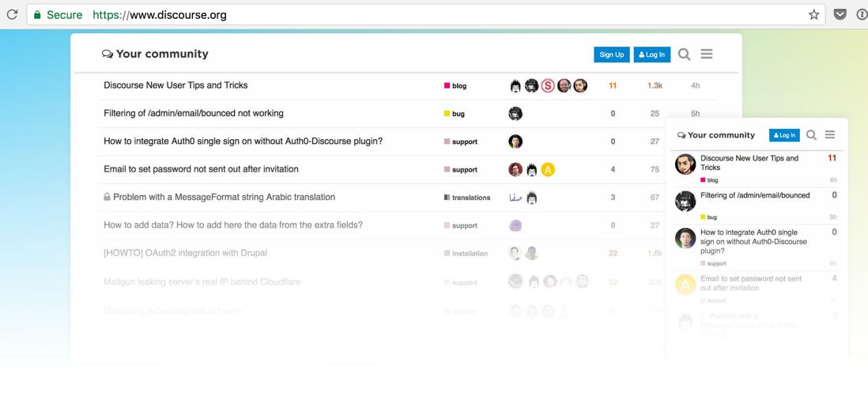This screenshot has height=404, width=868.
Task: Click reply count 11 in mobile preview
Action: [x=832, y=158]
